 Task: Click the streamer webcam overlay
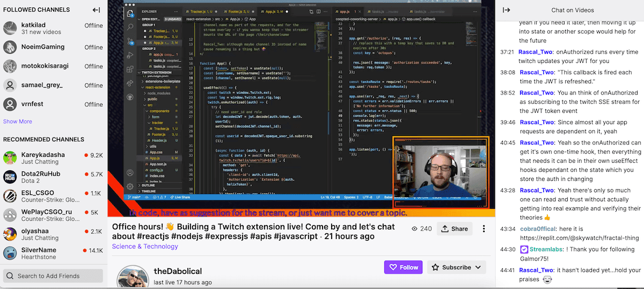pos(441,172)
